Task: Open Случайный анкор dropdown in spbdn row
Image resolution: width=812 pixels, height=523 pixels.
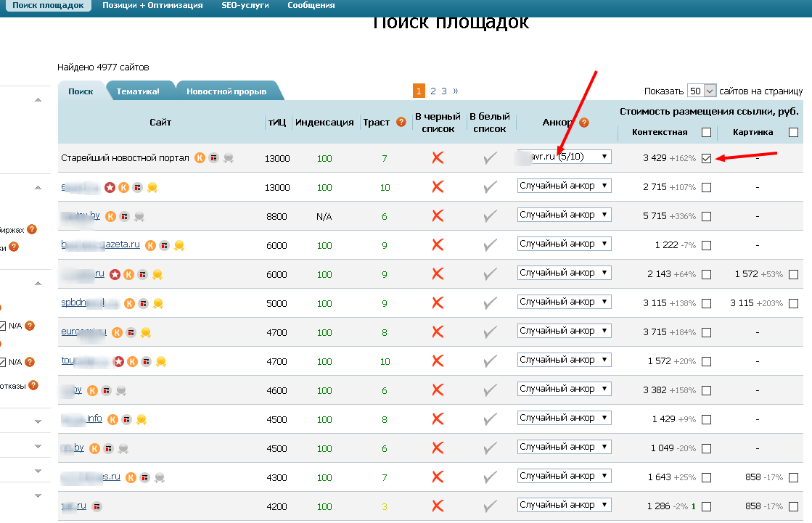Action: (x=565, y=302)
